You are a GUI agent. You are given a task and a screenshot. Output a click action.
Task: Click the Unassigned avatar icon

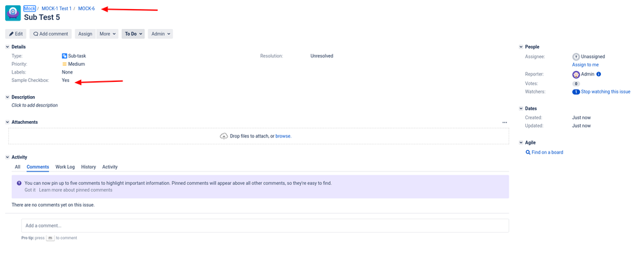(x=576, y=57)
